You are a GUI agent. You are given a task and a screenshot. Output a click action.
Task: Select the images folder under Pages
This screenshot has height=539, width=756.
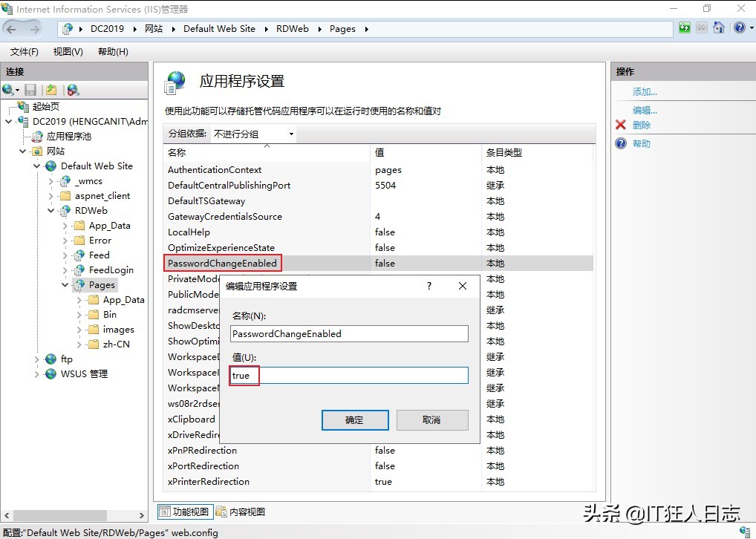coord(118,330)
